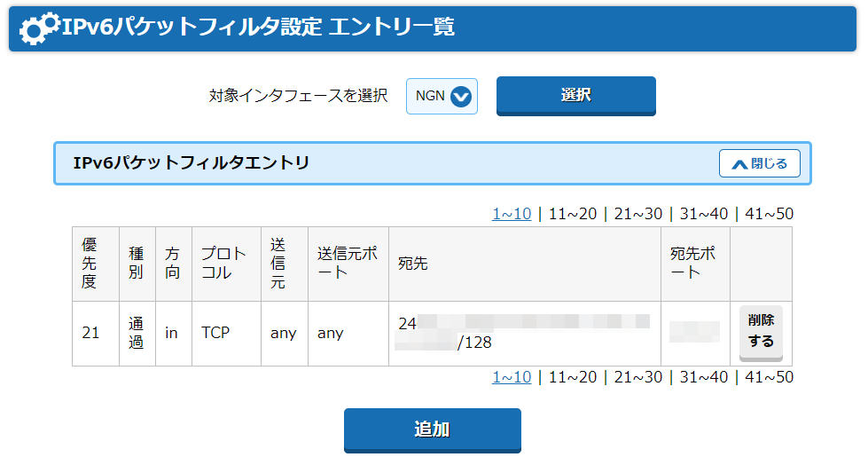868x465 pixels.
Task: Delete entry 21 with the 削除する button
Action: point(761,333)
